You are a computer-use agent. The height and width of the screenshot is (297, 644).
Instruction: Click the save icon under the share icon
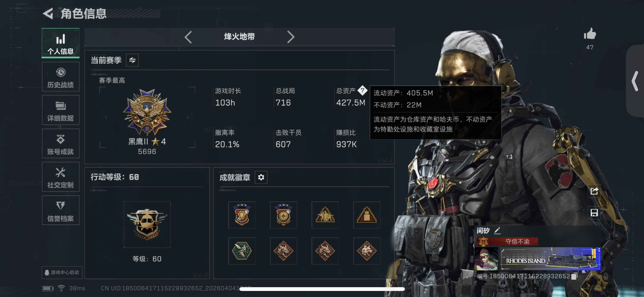[x=594, y=213]
